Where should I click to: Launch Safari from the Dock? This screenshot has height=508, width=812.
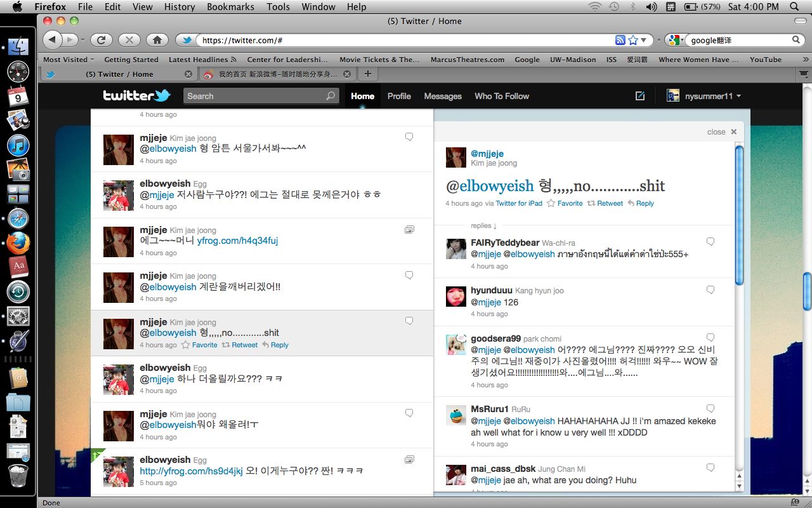pos(18,218)
